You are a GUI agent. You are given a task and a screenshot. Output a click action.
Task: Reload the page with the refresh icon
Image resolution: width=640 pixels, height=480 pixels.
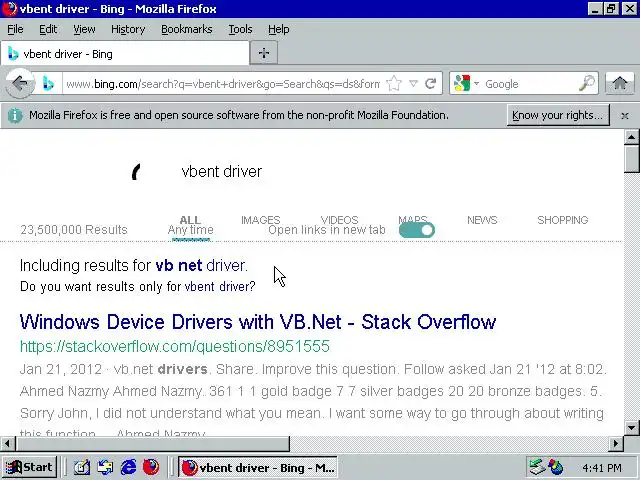pyautogui.click(x=430, y=84)
